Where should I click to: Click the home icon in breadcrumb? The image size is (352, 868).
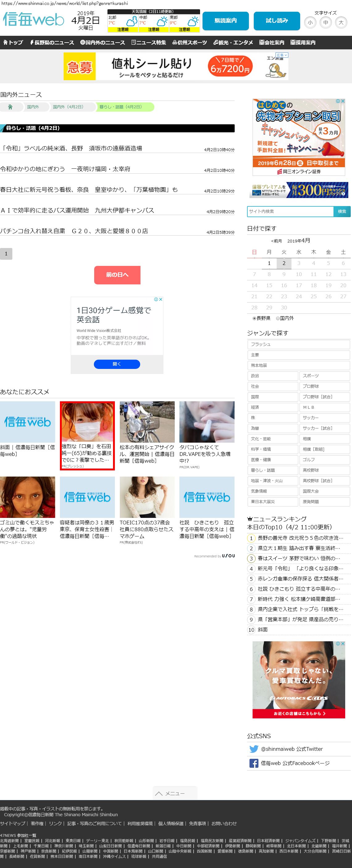(10, 107)
